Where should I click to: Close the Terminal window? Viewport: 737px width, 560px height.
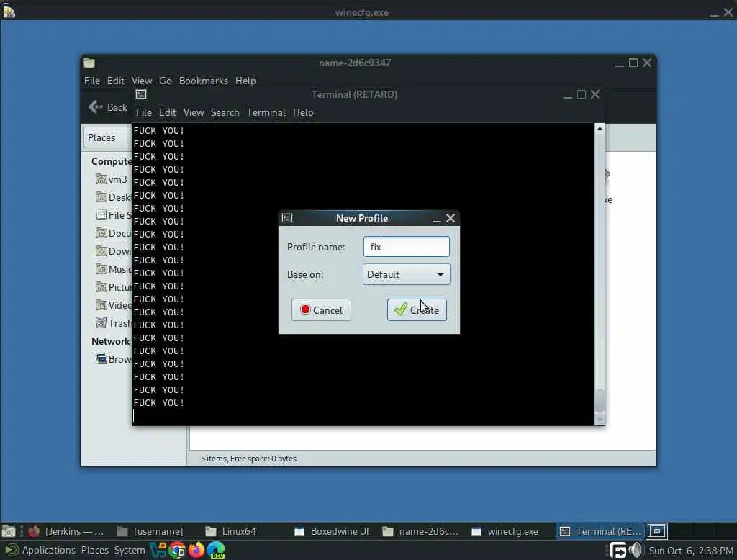point(595,94)
